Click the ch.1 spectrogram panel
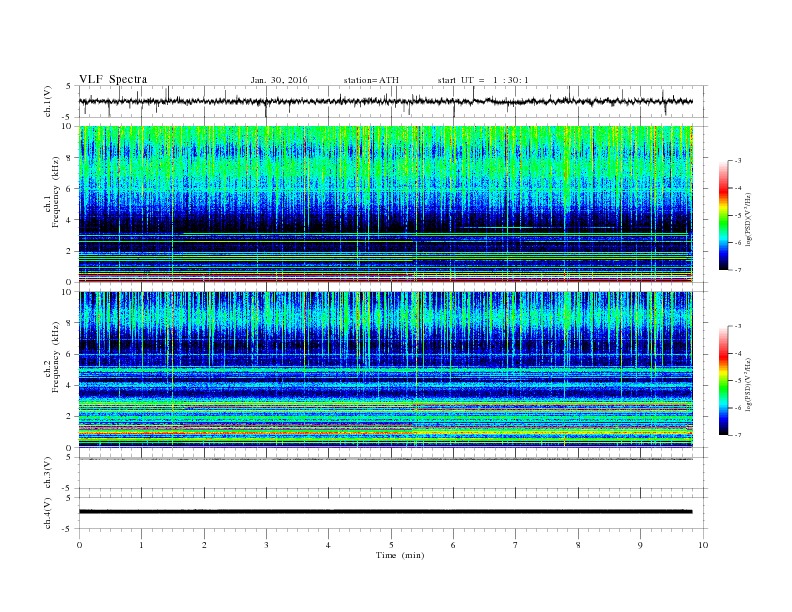The image size is (792, 612). click(x=385, y=204)
